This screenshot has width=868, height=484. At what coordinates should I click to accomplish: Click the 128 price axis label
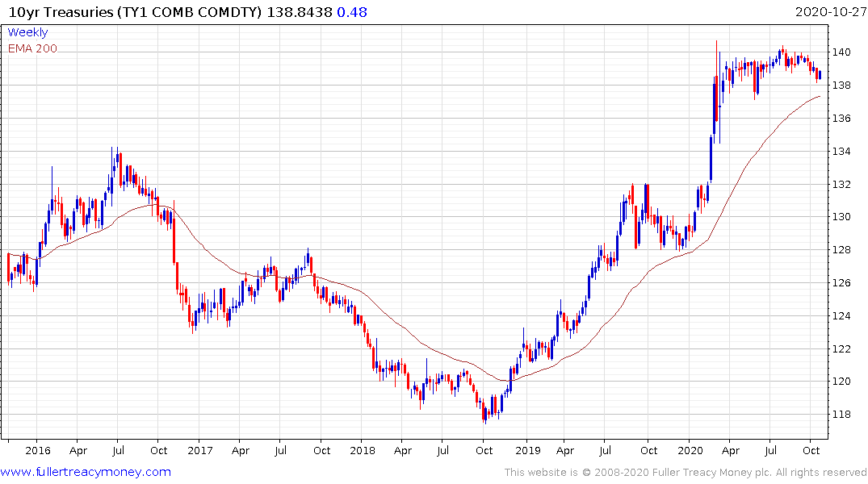(841, 250)
